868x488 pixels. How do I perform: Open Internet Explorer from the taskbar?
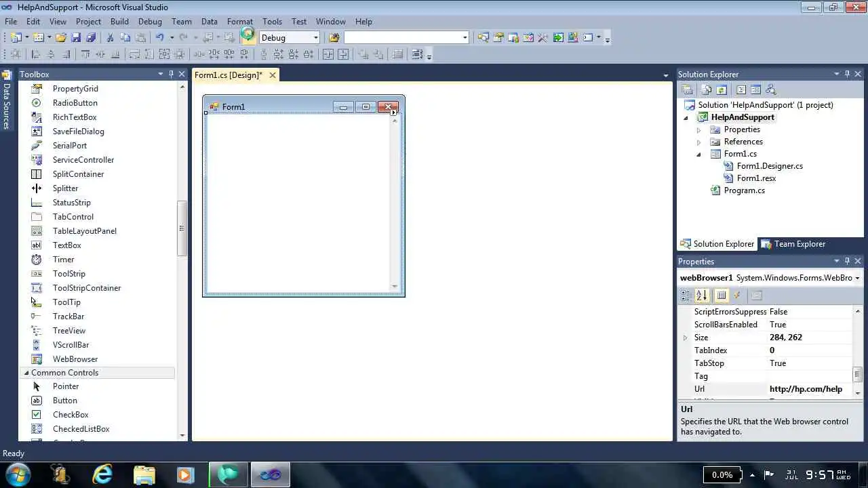(102, 474)
